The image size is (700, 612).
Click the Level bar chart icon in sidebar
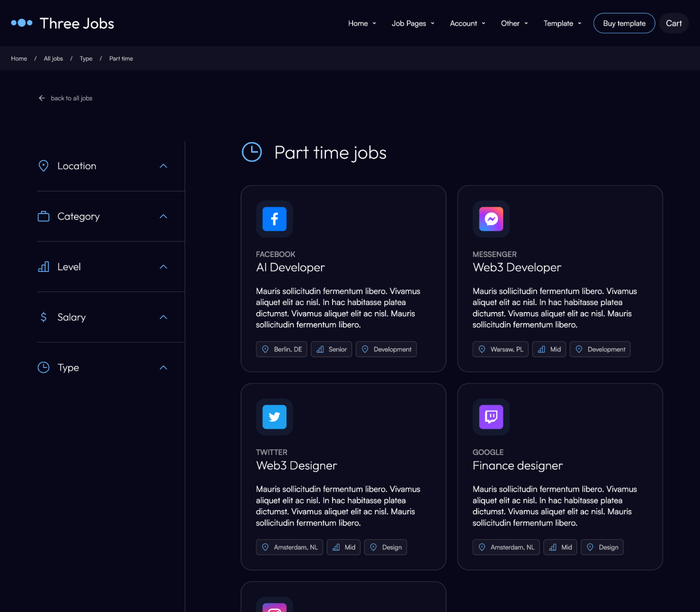click(43, 267)
